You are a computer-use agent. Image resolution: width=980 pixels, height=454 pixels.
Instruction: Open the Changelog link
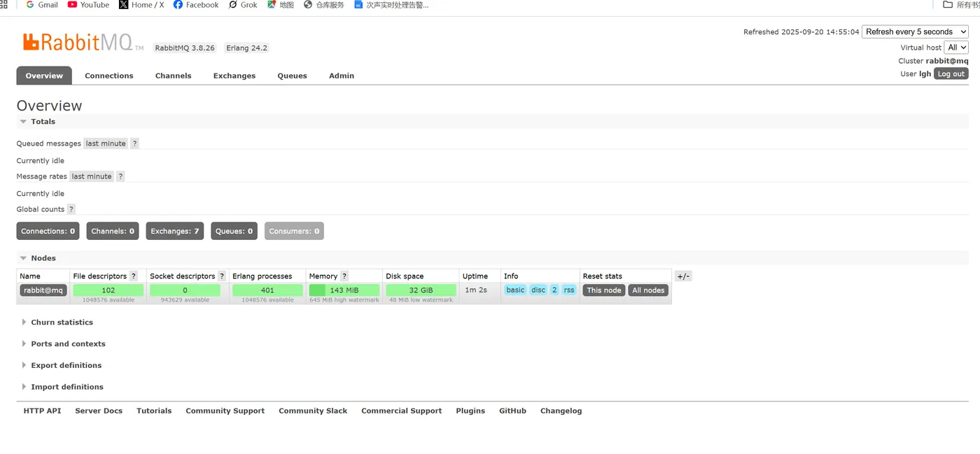[x=561, y=411]
